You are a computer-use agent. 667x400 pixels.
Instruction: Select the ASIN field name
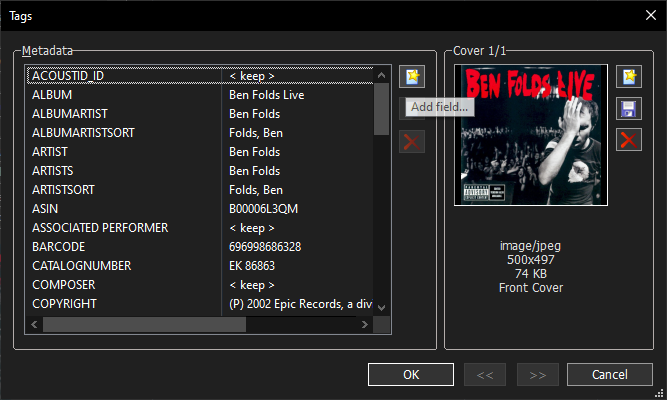pos(45,209)
